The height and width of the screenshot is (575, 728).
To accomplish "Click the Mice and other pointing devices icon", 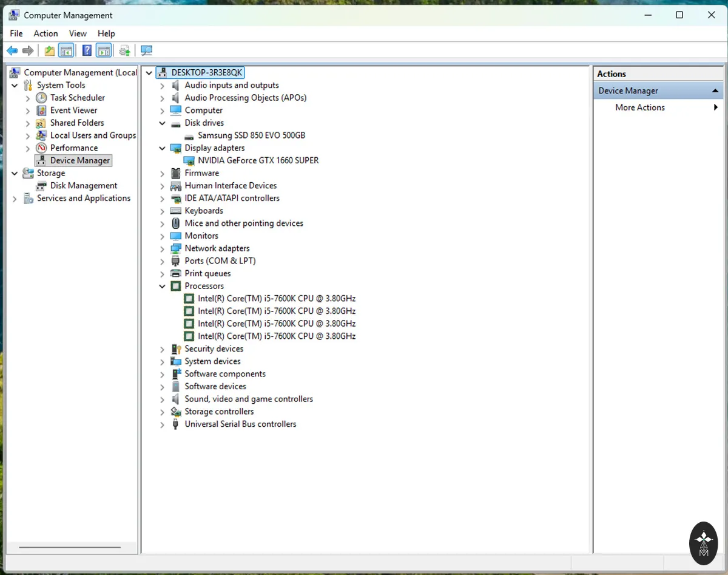I will coord(176,223).
